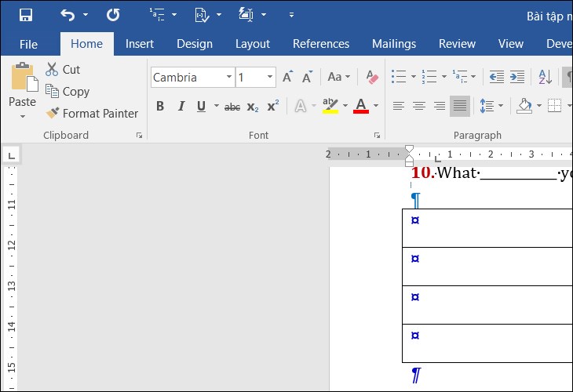This screenshot has height=392, width=573.
Task: Click the Superscript icon
Action: tap(273, 107)
